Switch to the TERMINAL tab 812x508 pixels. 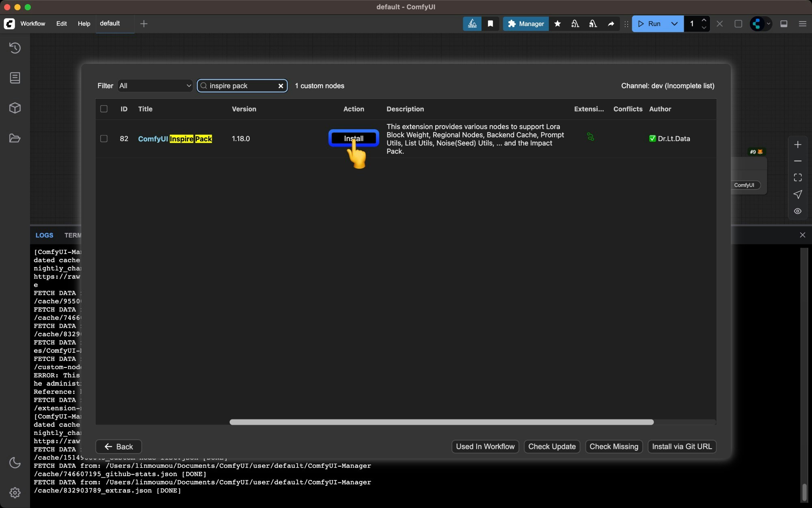(73, 235)
